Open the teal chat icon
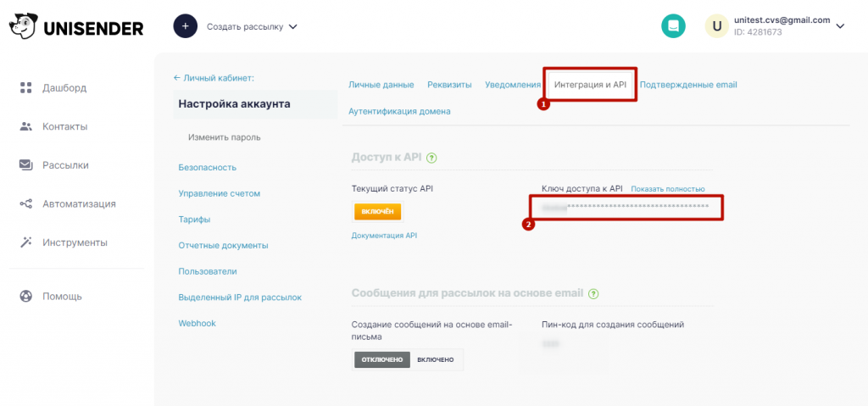Viewport: 868px width, 406px height. (x=673, y=26)
